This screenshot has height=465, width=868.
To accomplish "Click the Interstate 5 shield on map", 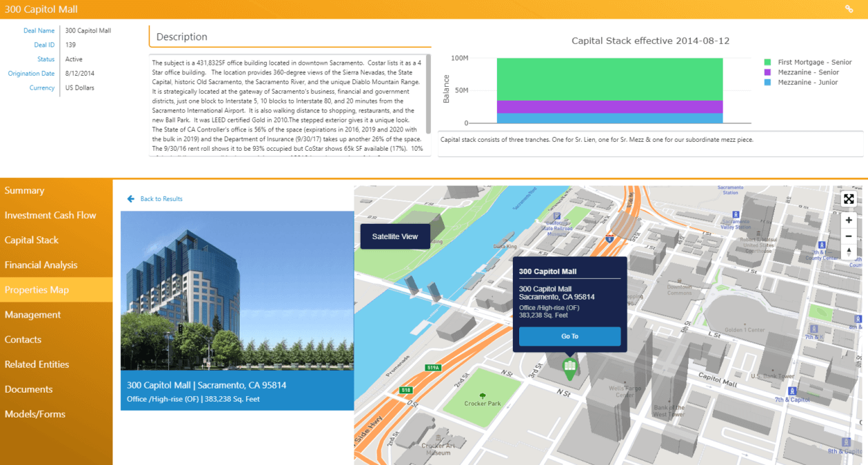I will tap(610, 238).
